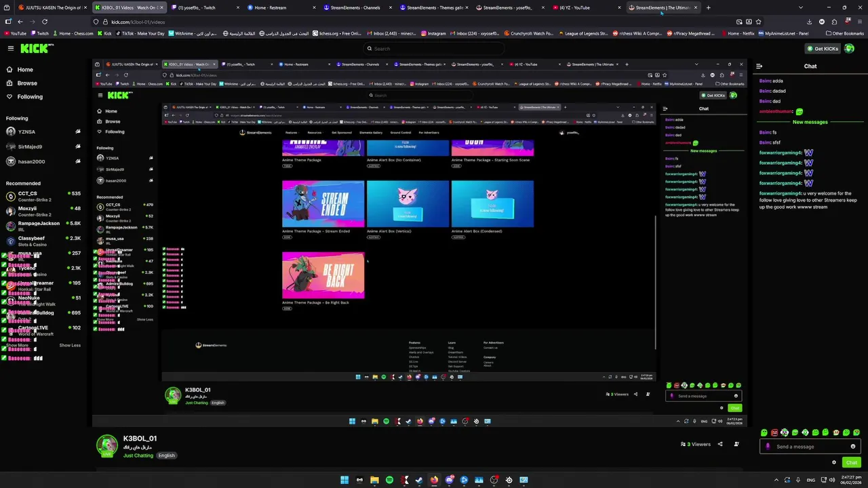868x488 pixels.
Task: Open Firefox from taskbar
Action: tap(434, 480)
